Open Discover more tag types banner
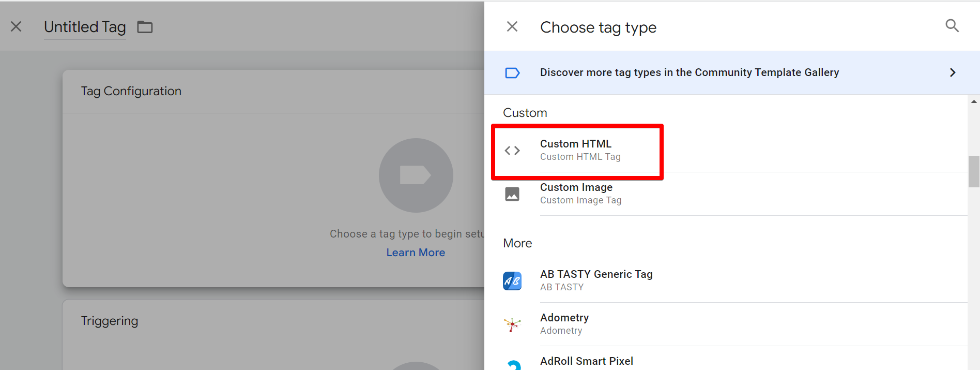980x370 pixels. pos(731,72)
